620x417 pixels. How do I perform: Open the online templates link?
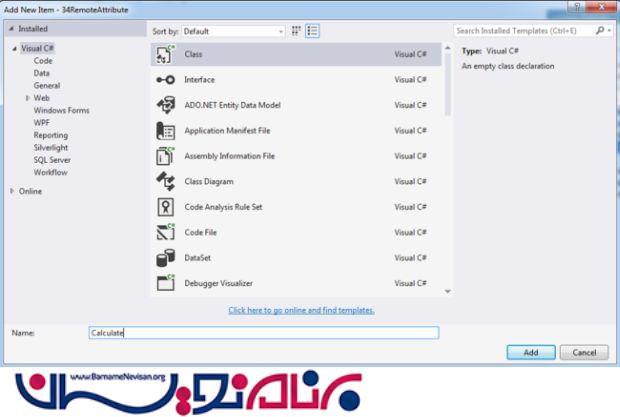point(301,310)
